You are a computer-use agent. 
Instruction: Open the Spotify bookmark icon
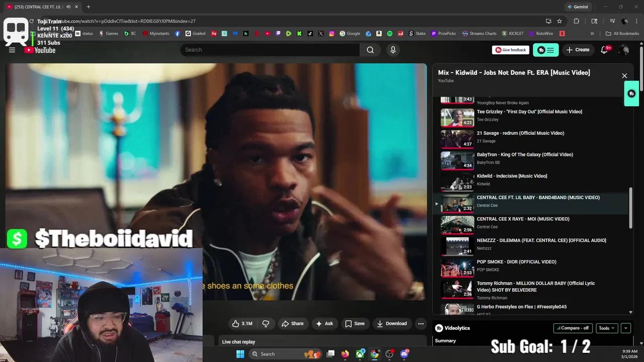point(389,34)
